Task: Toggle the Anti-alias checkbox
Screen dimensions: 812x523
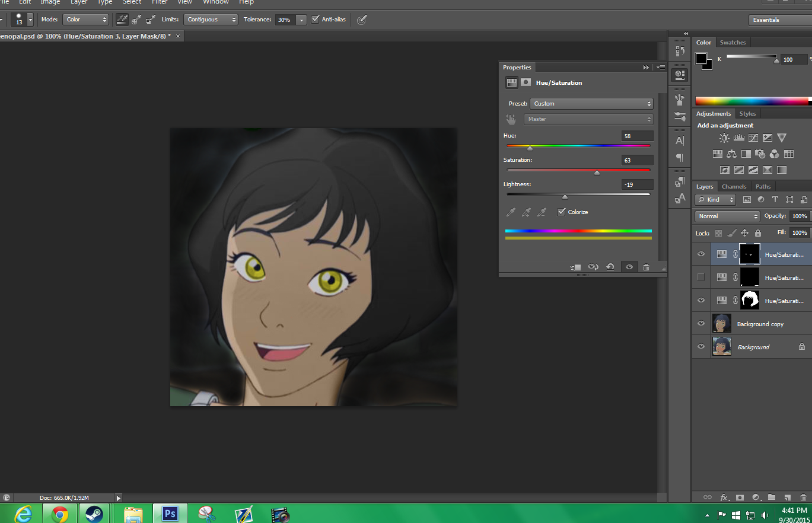Action: 315,20
